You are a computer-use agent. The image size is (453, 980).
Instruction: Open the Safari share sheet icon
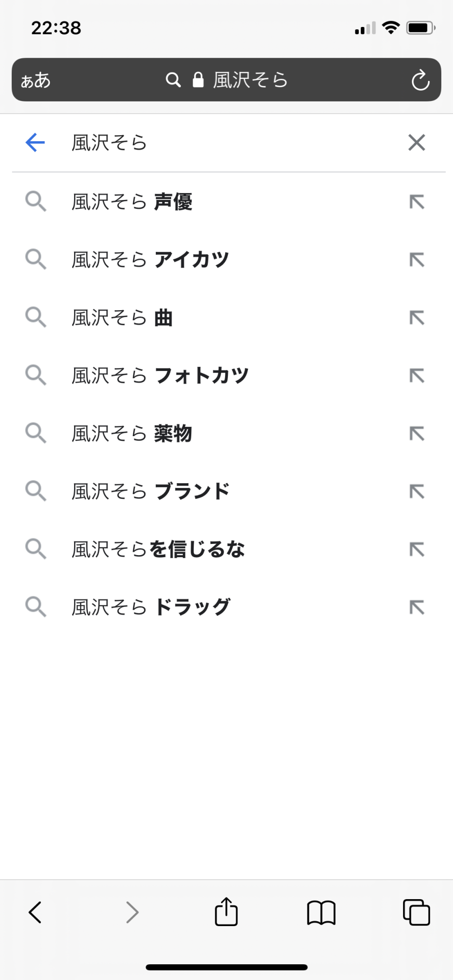(226, 912)
